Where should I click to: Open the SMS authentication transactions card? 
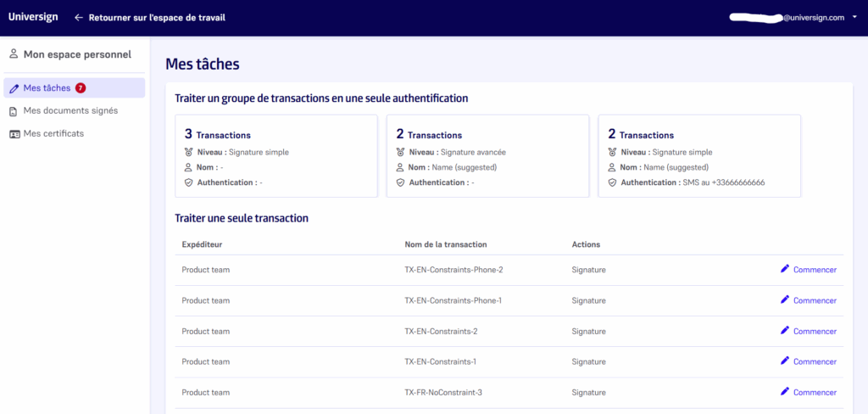699,156
